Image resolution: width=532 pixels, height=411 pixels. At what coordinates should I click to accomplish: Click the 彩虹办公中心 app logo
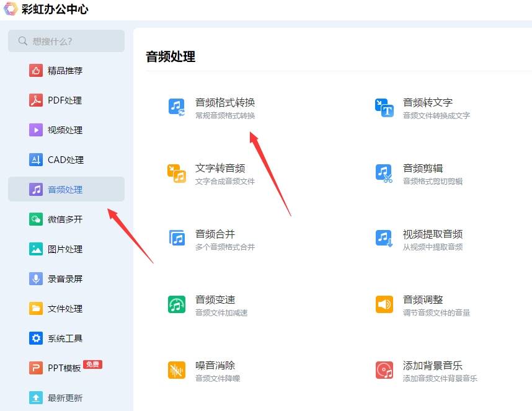(x=11, y=9)
